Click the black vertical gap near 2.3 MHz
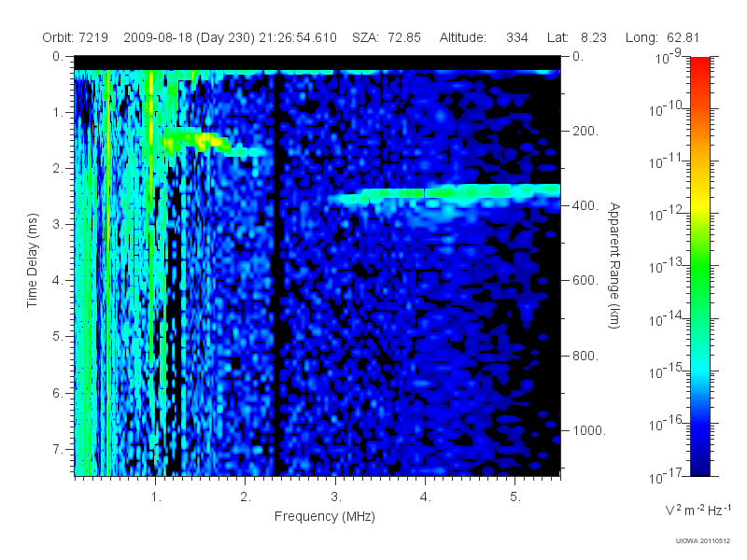The image size is (747, 560). pos(276,273)
